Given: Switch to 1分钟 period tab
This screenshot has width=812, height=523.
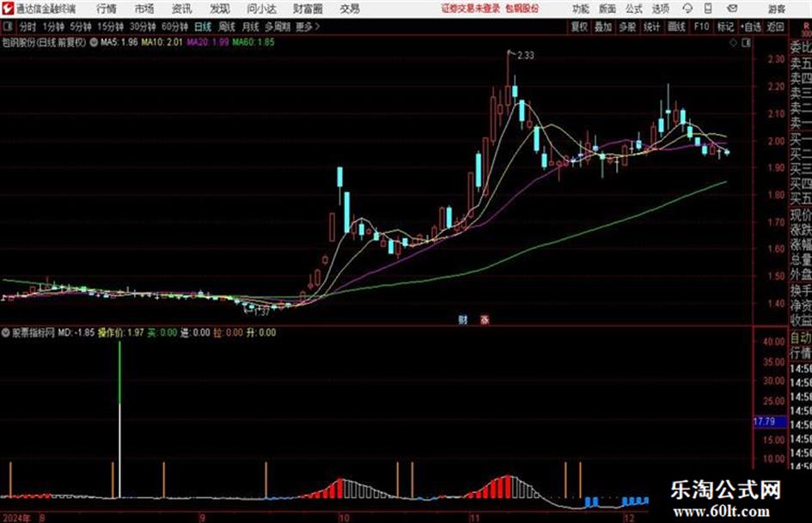Looking at the screenshot, I should pyautogui.click(x=52, y=27).
